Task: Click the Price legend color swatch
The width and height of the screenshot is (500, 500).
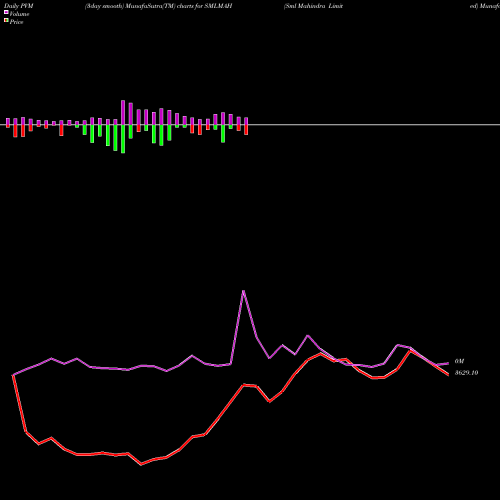Action: click(x=6, y=21)
